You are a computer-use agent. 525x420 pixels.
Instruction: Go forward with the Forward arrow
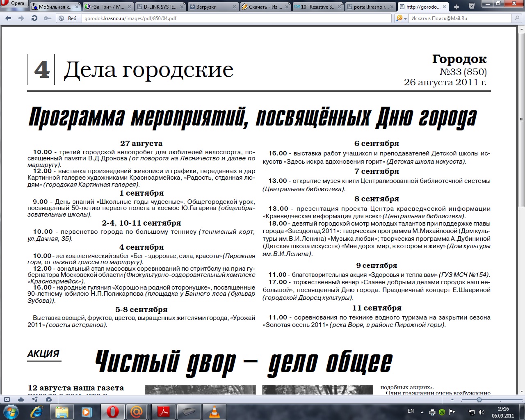(21, 18)
